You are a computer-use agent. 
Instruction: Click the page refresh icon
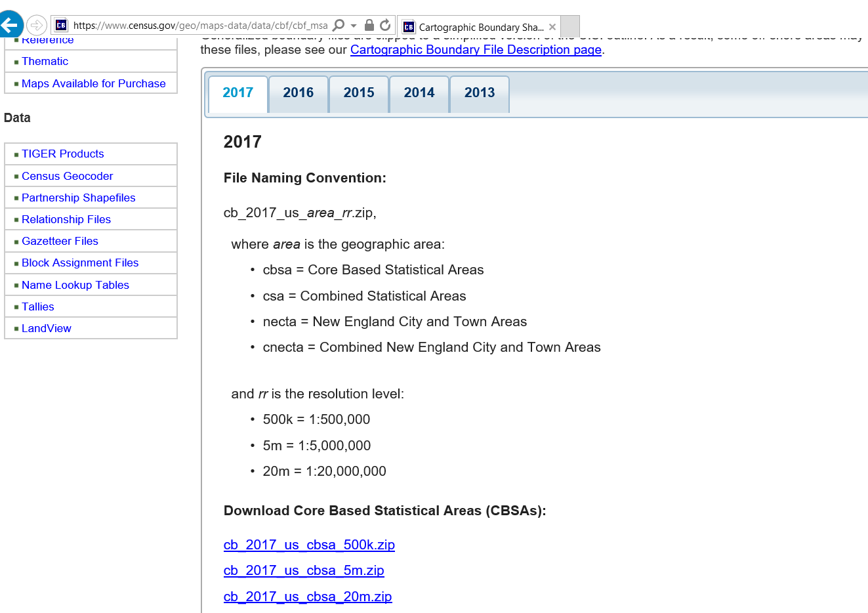pos(385,25)
